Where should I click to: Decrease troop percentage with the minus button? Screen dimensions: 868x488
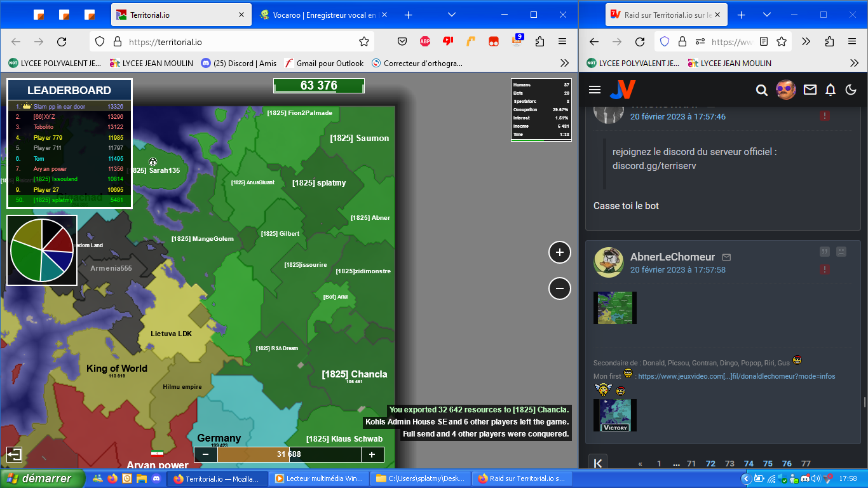click(x=206, y=454)
